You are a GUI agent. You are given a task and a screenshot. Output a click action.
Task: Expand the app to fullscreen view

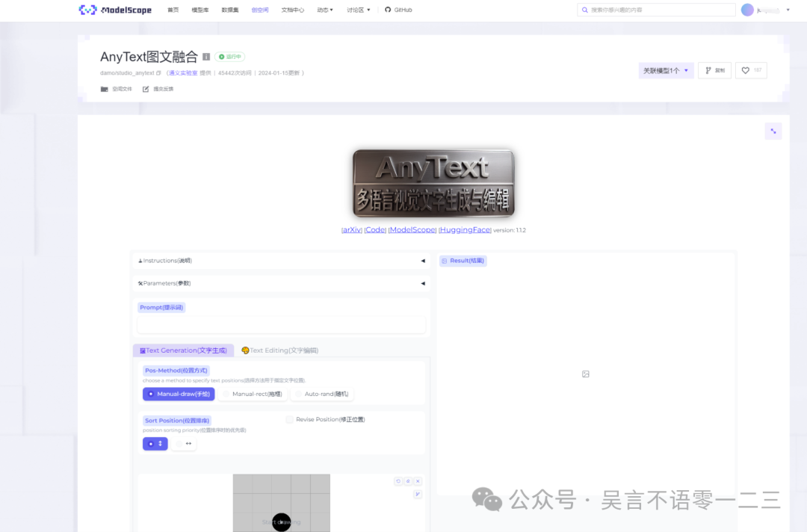[x=773, y=130]
